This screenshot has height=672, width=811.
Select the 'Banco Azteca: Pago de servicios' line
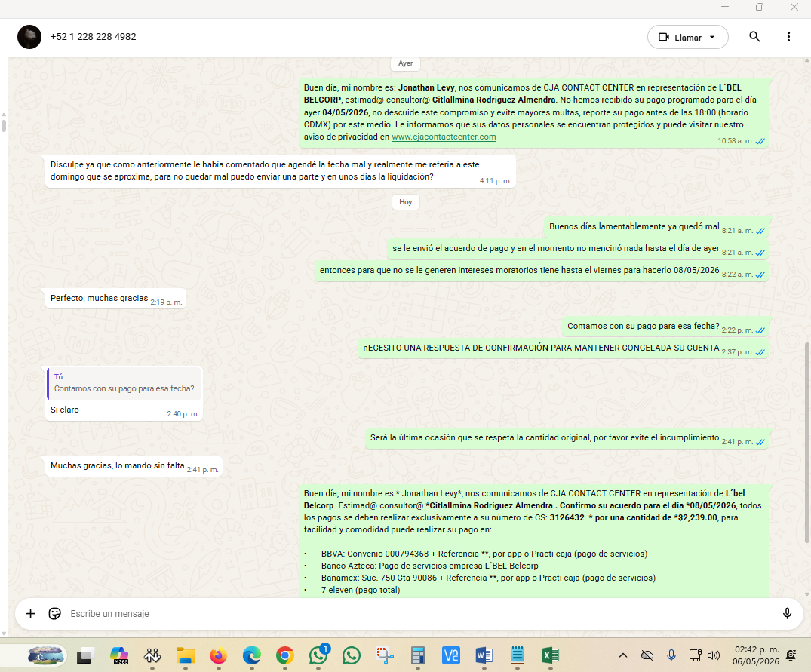pyautogui.click(x=430, y=566)
